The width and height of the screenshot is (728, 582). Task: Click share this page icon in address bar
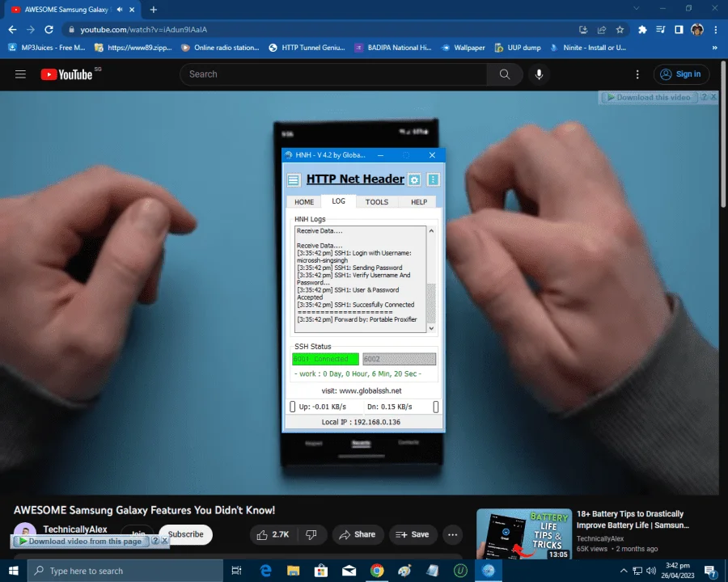click(x=602, y=30)
